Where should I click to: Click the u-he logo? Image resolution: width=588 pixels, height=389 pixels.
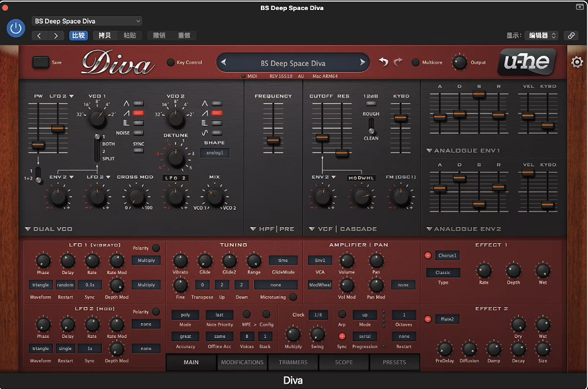pos(526,62)
